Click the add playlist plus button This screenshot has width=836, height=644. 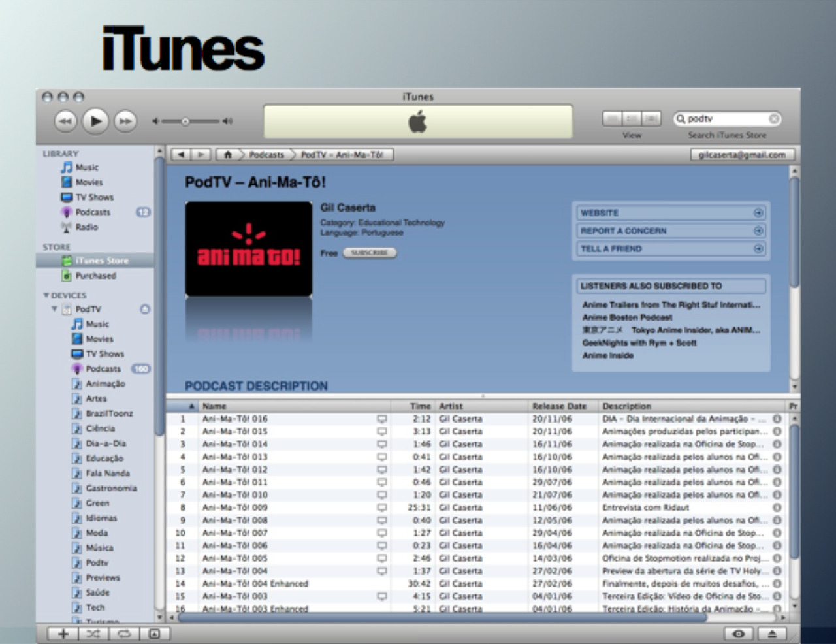click(63, 634)
